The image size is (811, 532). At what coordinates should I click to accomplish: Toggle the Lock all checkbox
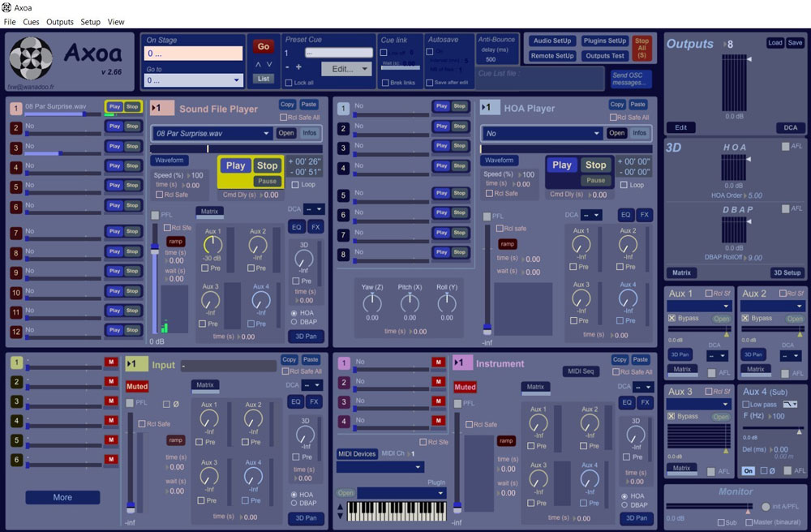click(289, 83)
